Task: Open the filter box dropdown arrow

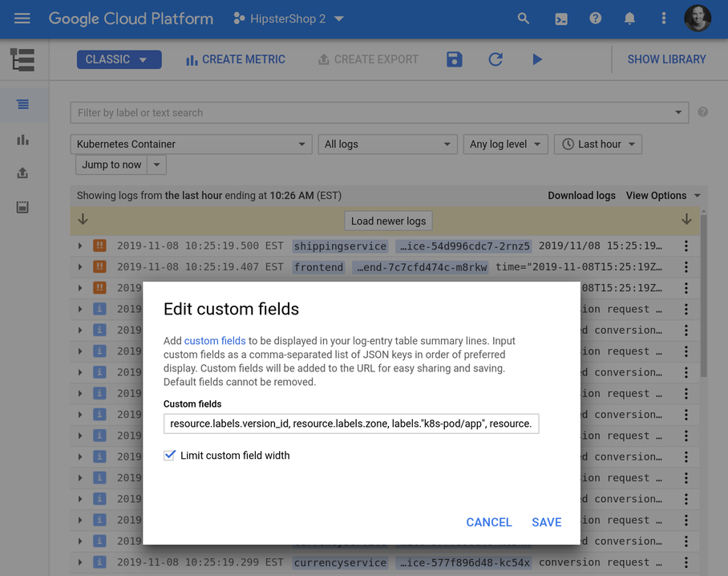Action: (678, 112)
